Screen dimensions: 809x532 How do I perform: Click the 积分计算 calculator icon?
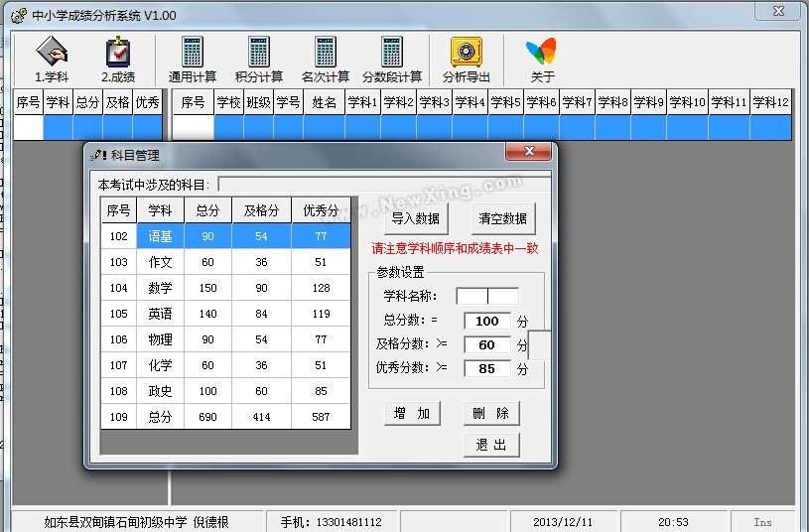(258, 58)
